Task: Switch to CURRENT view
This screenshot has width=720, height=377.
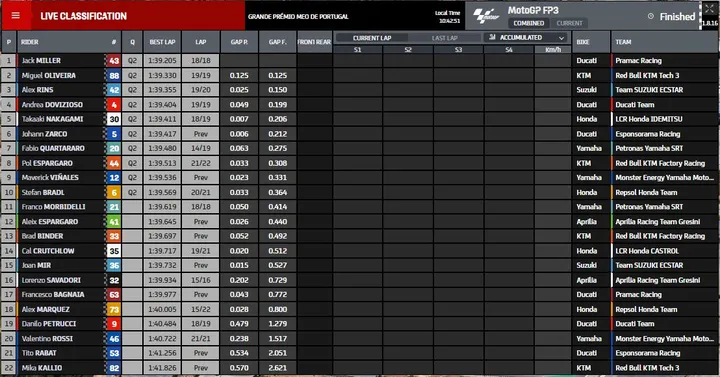Action: 569,23
